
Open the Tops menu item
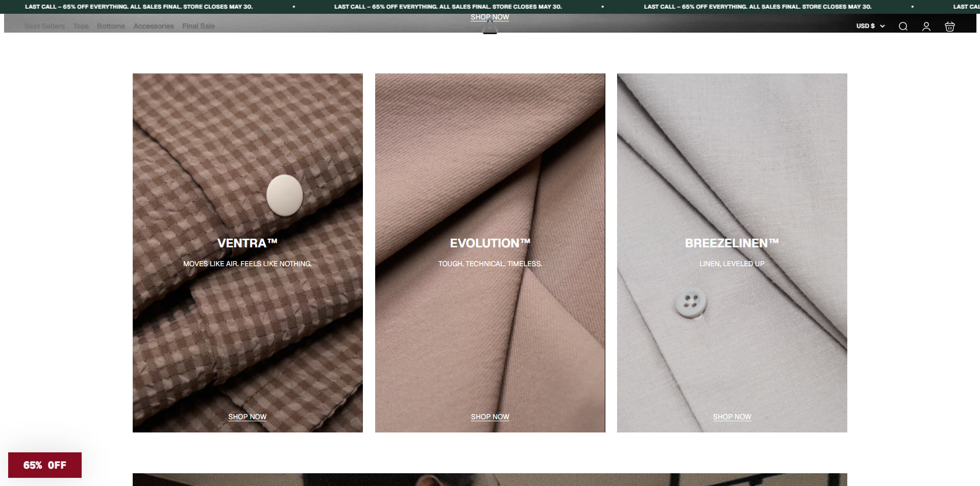81,26
